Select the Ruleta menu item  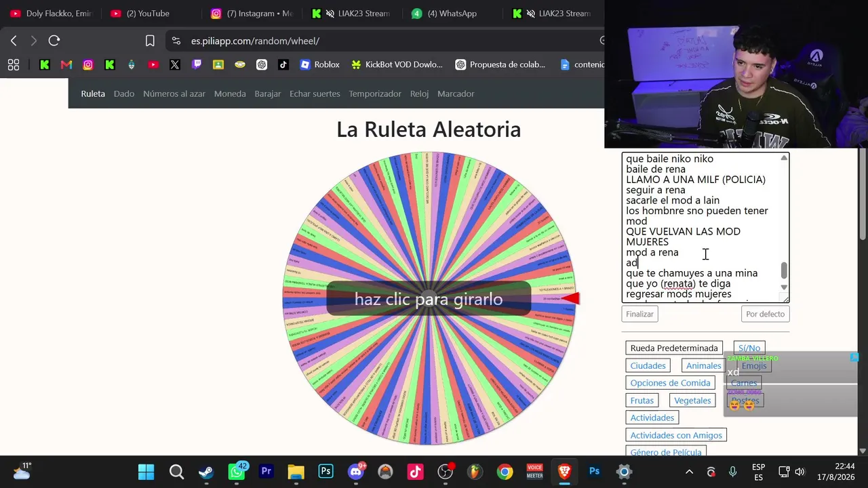click(93, 94)
